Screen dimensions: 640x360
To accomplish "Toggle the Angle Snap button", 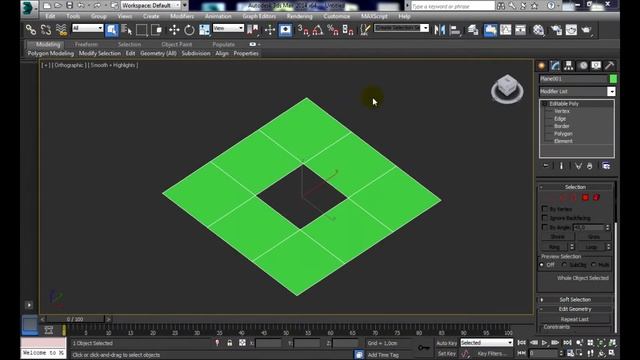I will point(318,30).
